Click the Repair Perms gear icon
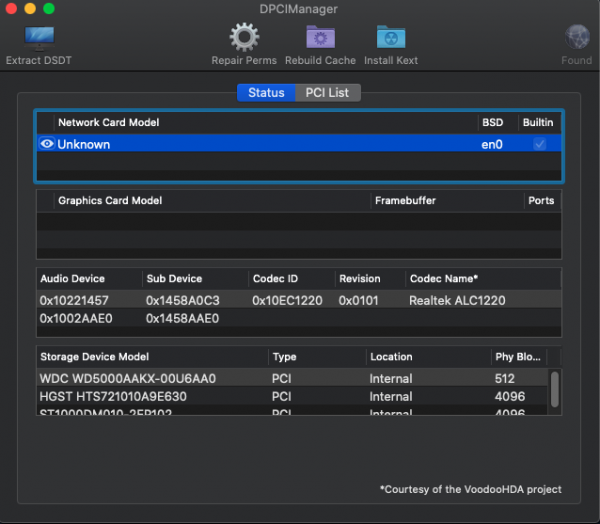Image resolution: width=600 pixels, height=524 pixels. click(x=244, y=38)
